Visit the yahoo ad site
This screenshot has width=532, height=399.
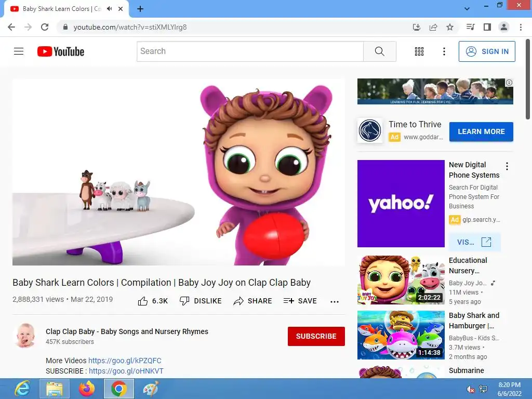click(474, 242)
